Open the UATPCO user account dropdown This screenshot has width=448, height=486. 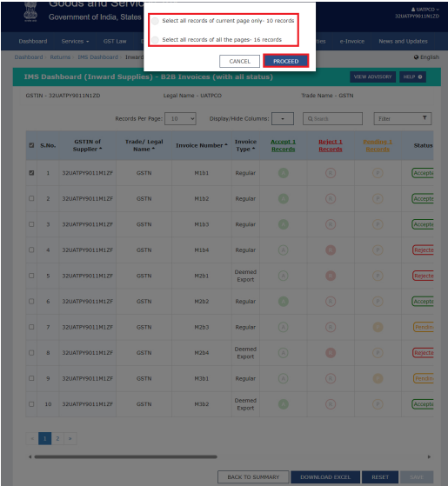tap(425, 10)
